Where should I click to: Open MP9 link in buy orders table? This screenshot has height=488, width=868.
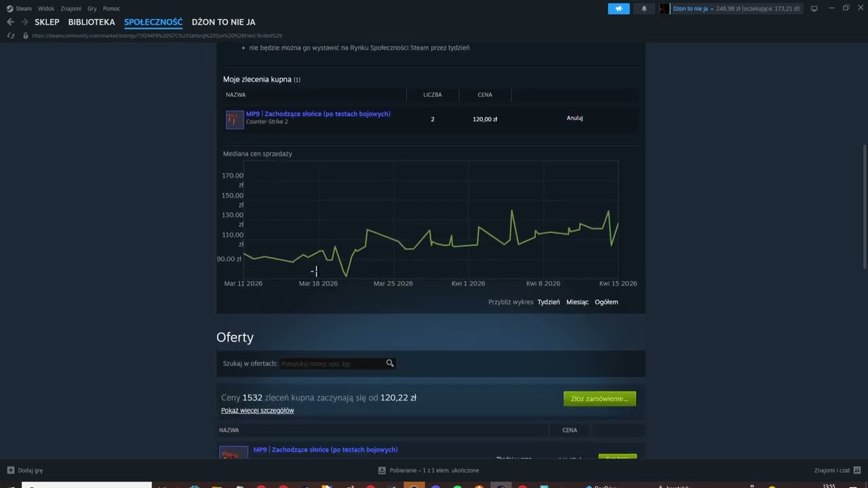[x=318, y=114]
